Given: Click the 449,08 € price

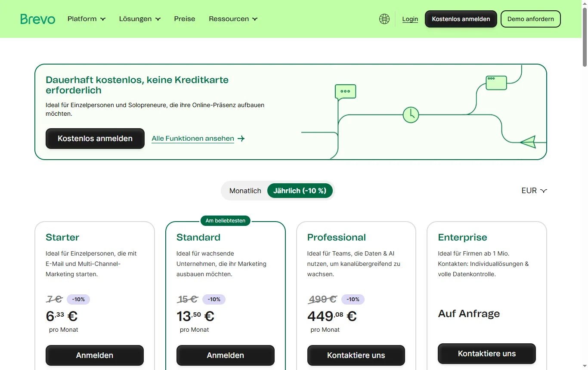Looking at the screenshot, I should pyautogui.click(x=332, y=316).
